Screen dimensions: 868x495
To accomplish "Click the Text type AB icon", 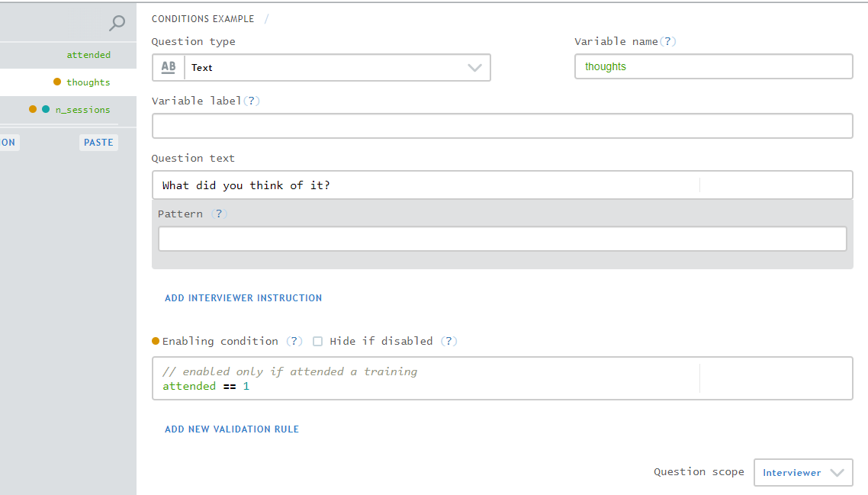I will pyautogui.click(x=169, y=67).
